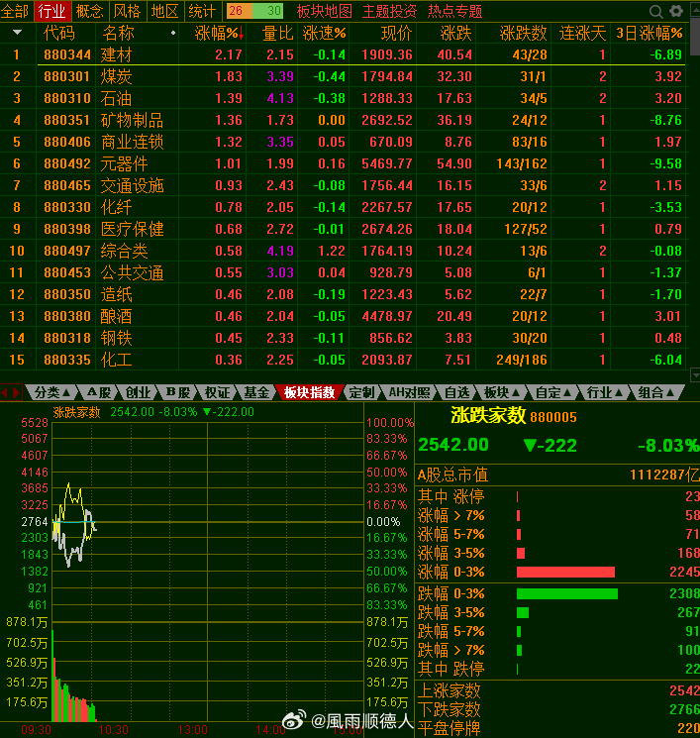Sort by 现价 column header

pyautogui.click(x=396, y=33)
